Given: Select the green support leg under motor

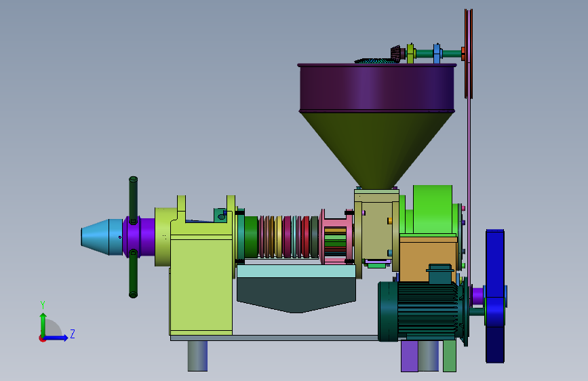Looking at the screenshot, I should (x=449, y=356).
